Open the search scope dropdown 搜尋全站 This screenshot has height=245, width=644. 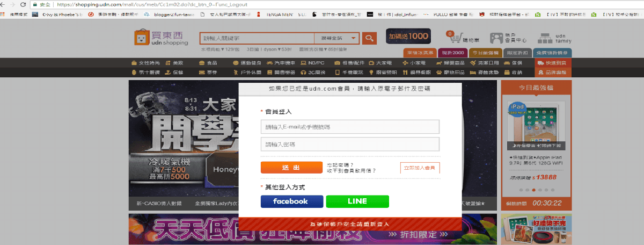coord(338,38)
